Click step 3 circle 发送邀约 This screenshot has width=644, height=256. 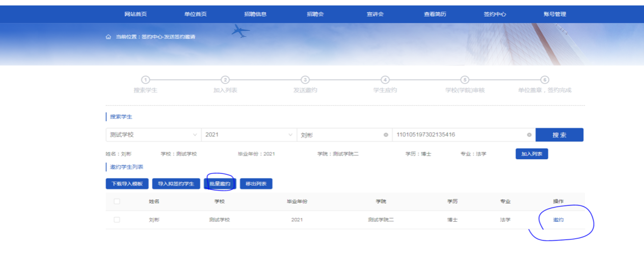point(305,80)
